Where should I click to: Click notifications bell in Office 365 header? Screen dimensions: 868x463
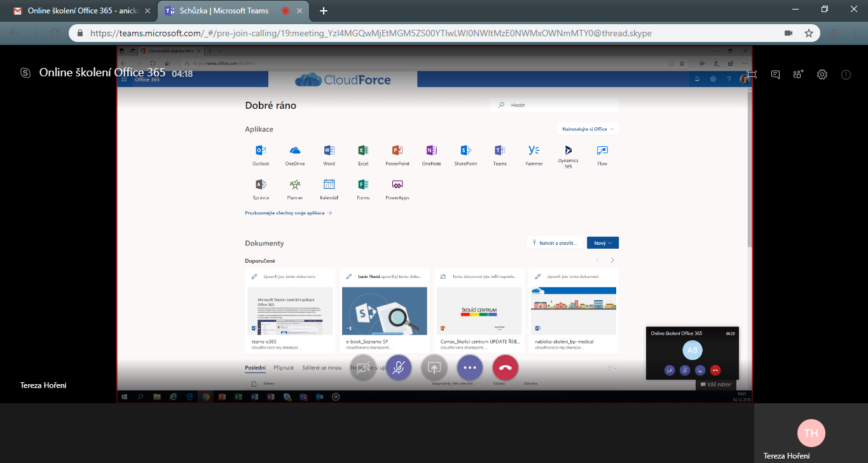(697, 79)
